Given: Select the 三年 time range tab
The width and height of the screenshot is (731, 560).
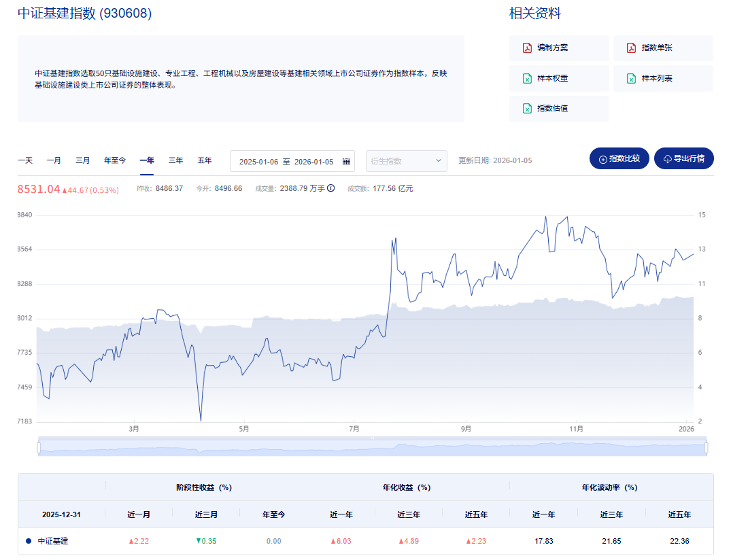Looking at the screenshot, I should tap(175, 160).
